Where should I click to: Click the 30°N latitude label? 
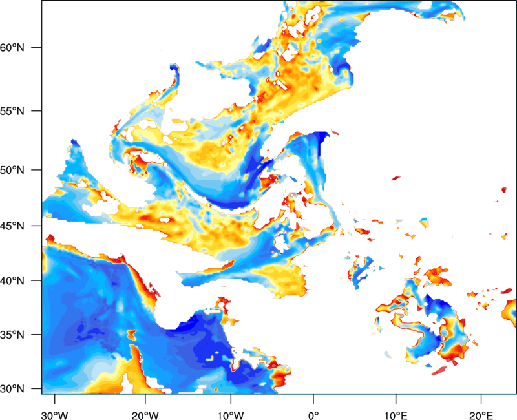pos(12,389)
